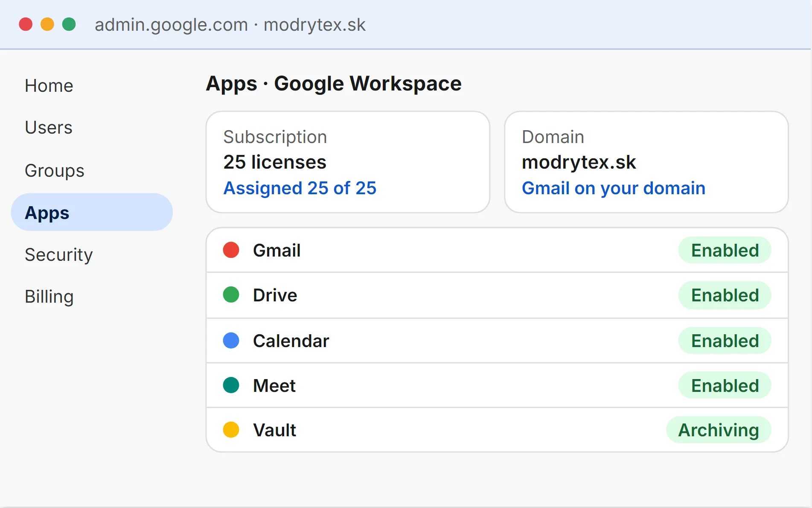Image resolution: width=812 pixels, height=508 pixels.
Task: Click the yellow Vault app icon
Action: click(231, 429)
